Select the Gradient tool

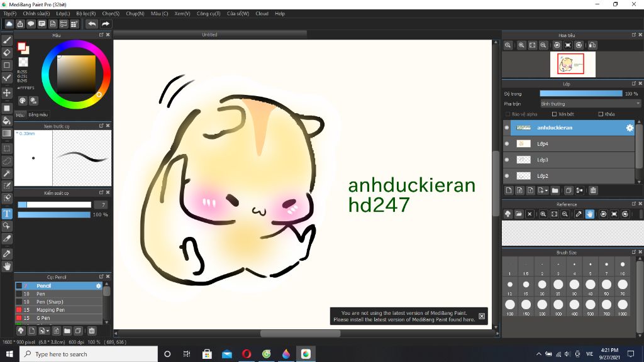click(x=7, y=133)
